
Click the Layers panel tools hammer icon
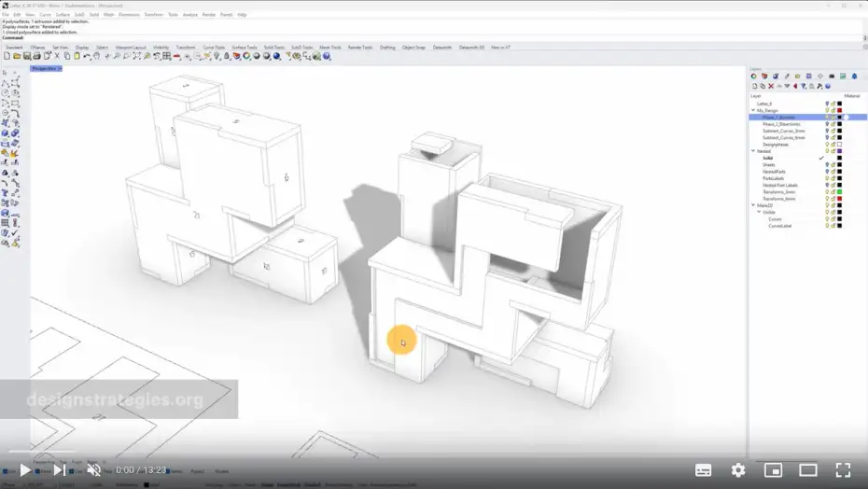tap(819, 87)
